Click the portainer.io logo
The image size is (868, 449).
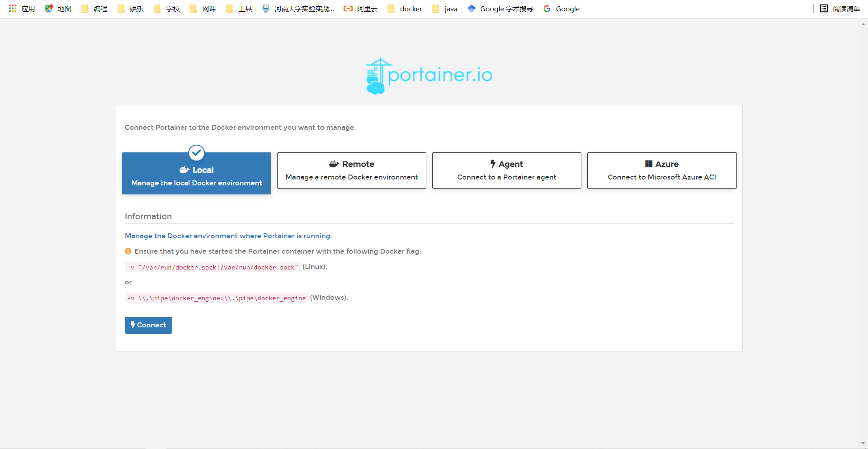coord(429,76)
